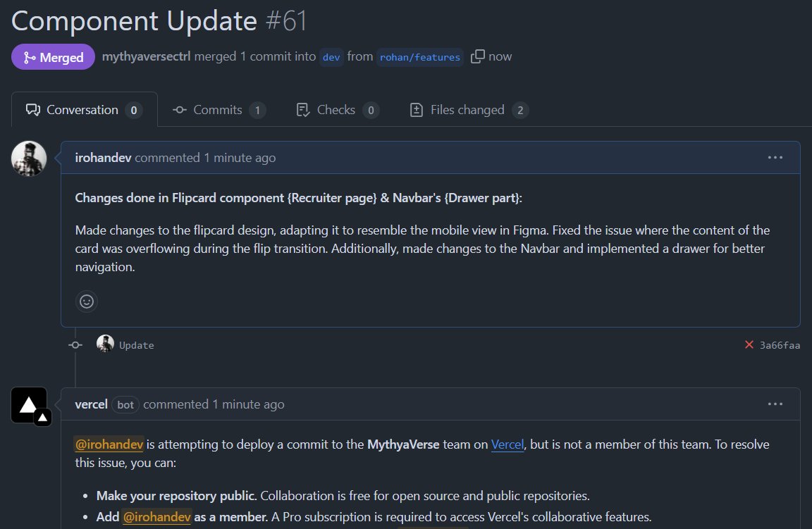Click irohandev author name in comment header

(103, 158)
